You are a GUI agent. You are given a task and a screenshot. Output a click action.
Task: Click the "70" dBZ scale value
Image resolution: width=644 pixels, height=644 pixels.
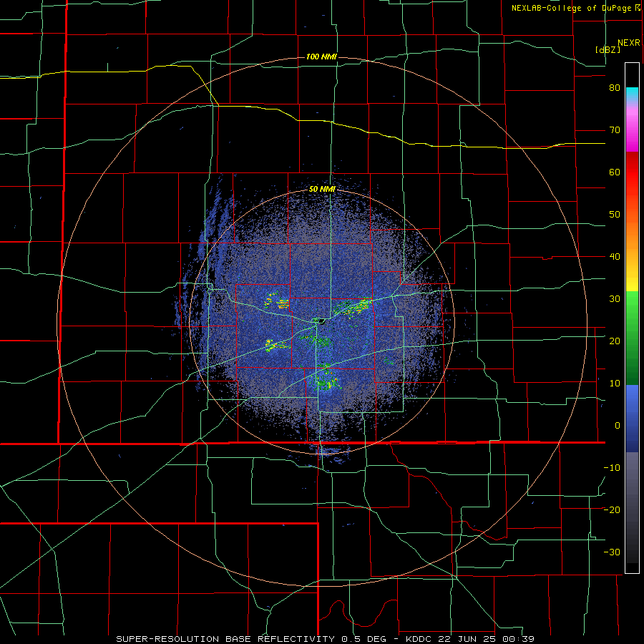pos(615,130)
